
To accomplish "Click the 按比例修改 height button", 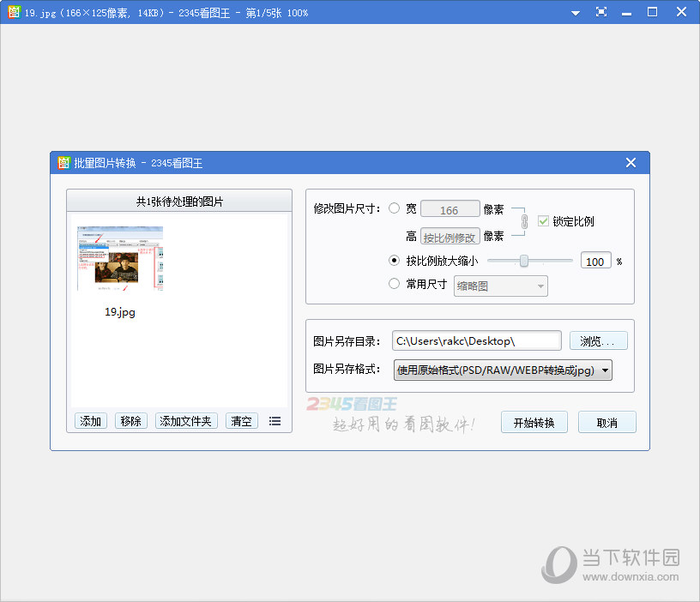I will (450, 238).
